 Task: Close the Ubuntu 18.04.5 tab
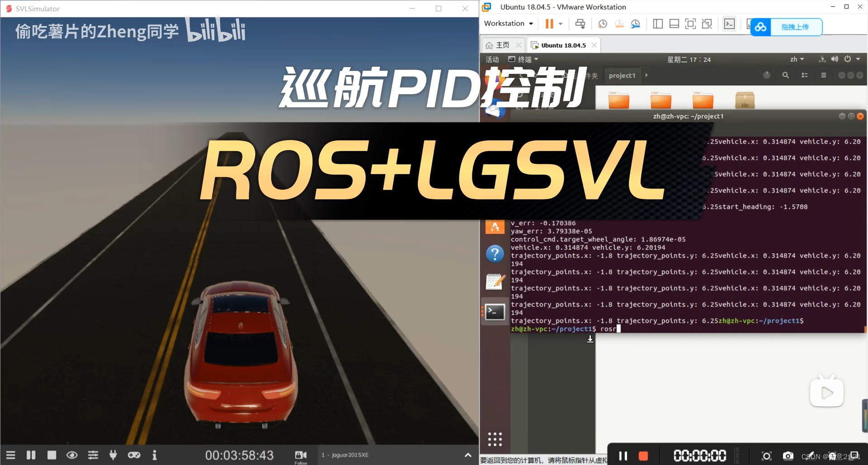594,45
